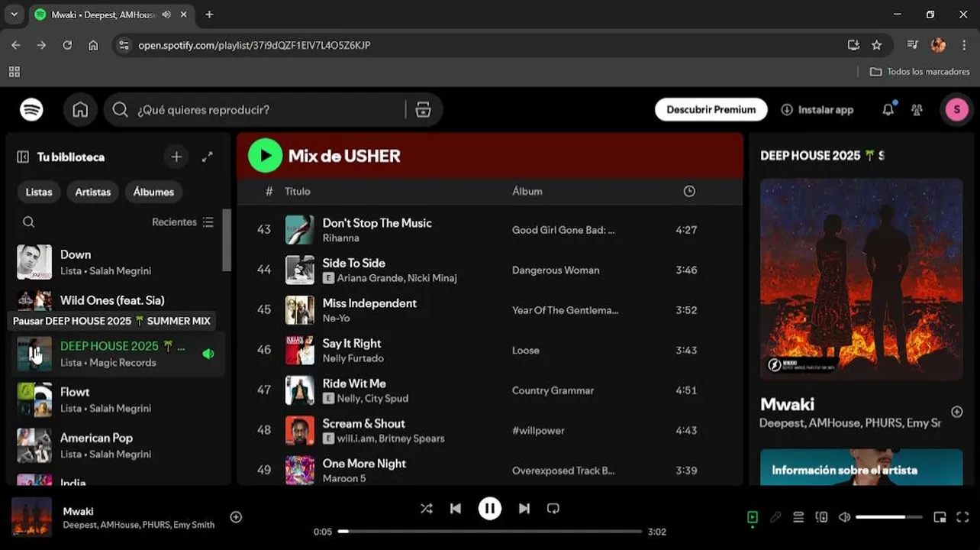Click Mwaki album art in right panel

(861, 280)
